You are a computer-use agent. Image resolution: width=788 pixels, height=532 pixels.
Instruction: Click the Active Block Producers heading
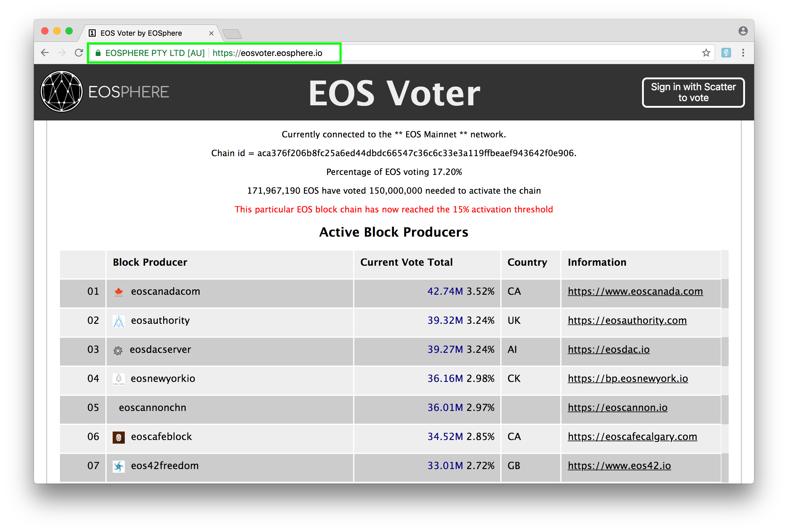pos(394,232)
